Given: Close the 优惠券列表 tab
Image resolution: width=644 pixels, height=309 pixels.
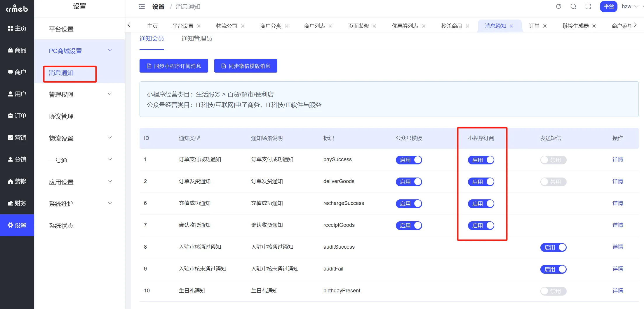Looking at the screenshot, I should [x=424, y=26].
